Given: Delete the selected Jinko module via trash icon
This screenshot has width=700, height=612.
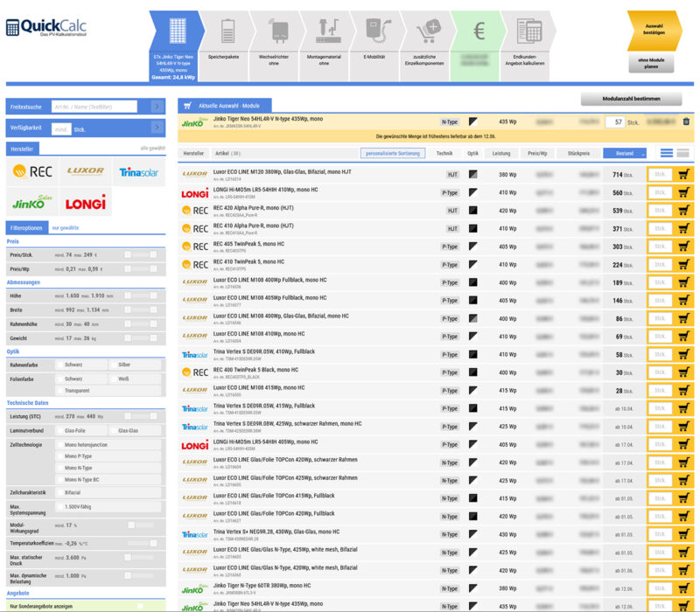Looking at the screenshot, I should pos(686,122).
